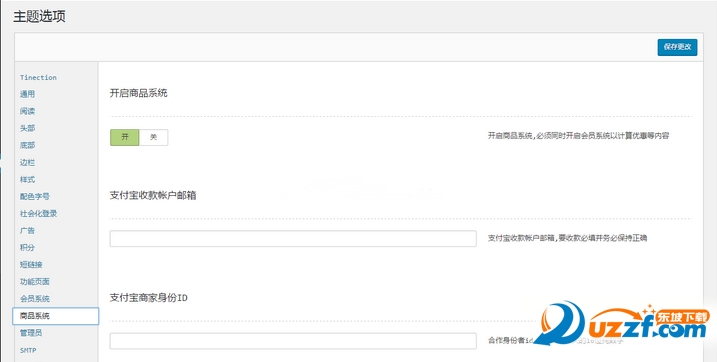Open the 配色字号 settings tab
The height and width of the screenshot is (362, 717).
34,197
